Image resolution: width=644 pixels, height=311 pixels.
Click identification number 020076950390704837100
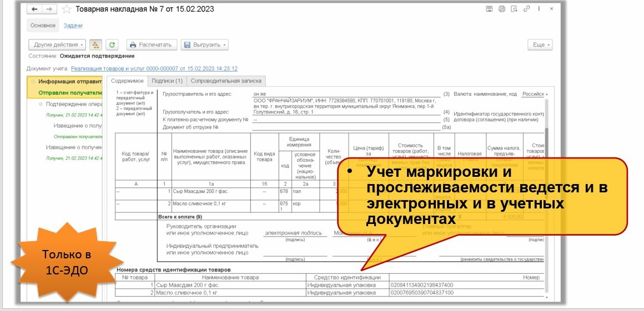[422, 293]
